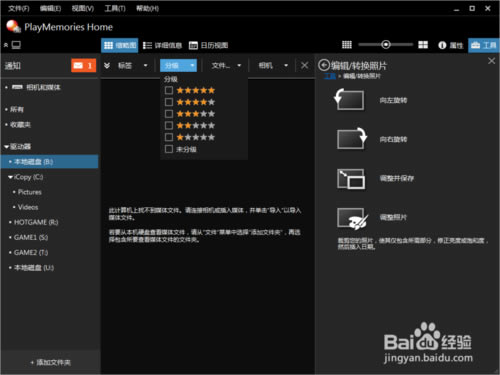Toggle the Tools toolbox button

[483, 45]
